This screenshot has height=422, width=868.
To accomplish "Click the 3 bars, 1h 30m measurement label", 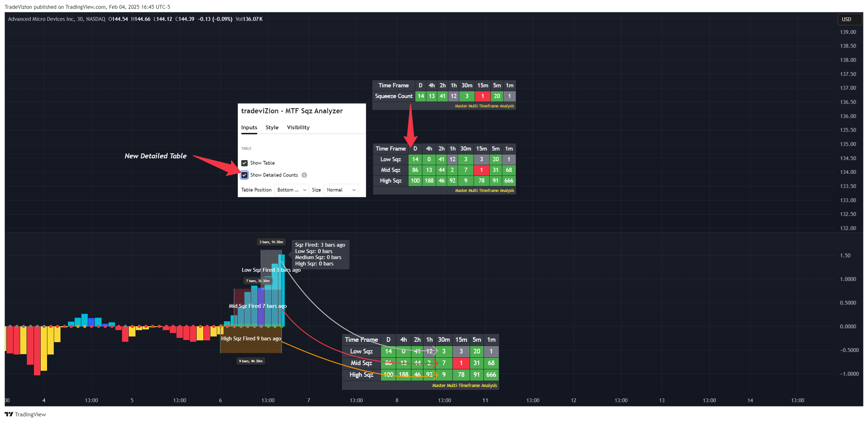I will click(271, 242).
